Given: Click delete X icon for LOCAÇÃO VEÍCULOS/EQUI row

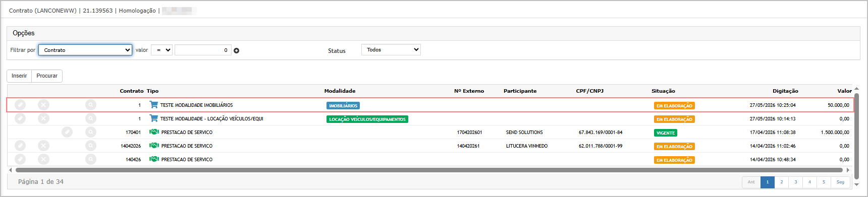Looking at the screenshot, I should point(44,118).
